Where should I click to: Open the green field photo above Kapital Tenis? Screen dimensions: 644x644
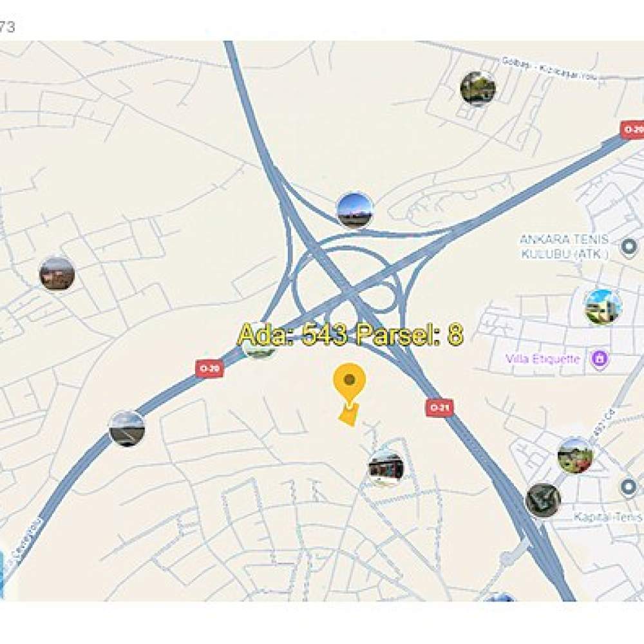tap(575, 455)
